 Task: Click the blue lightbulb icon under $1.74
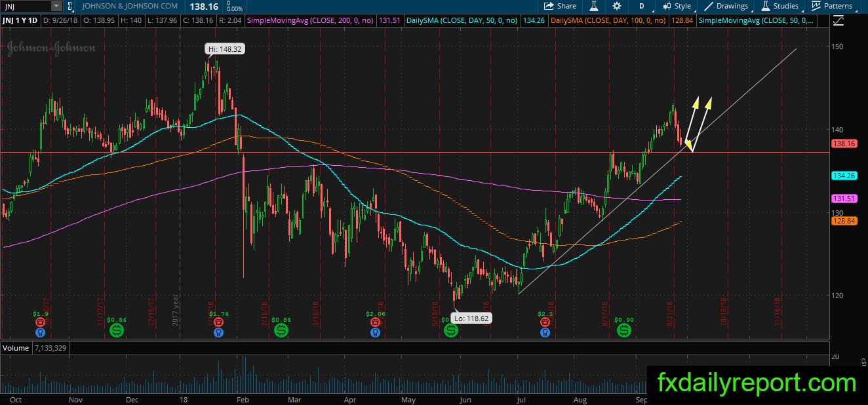[218, 332]
